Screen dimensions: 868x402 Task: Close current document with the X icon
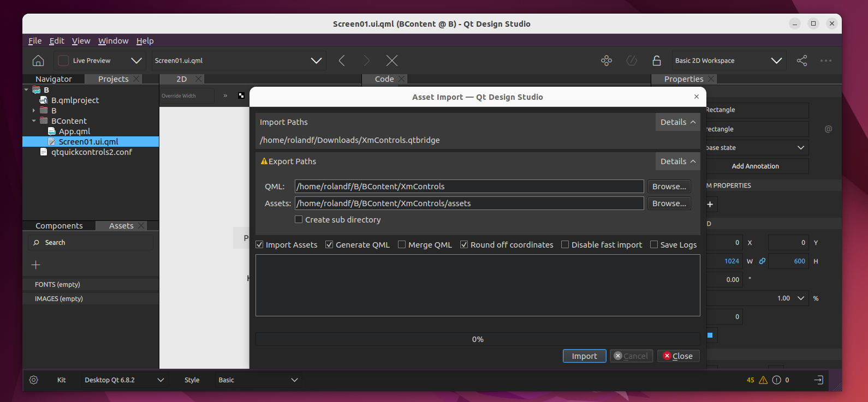point(392,61)
